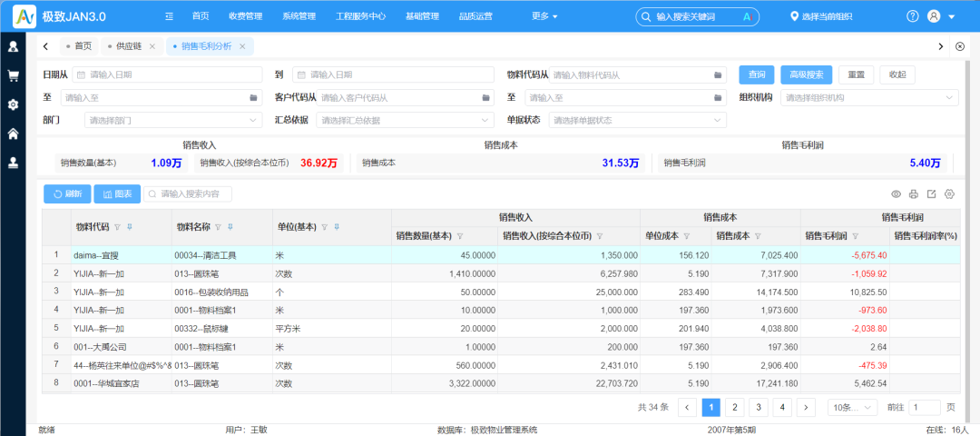This screenshot has height=436, width=980.
Task: Open the home icon in the left sidebar
Action: (x=13, y=134)
